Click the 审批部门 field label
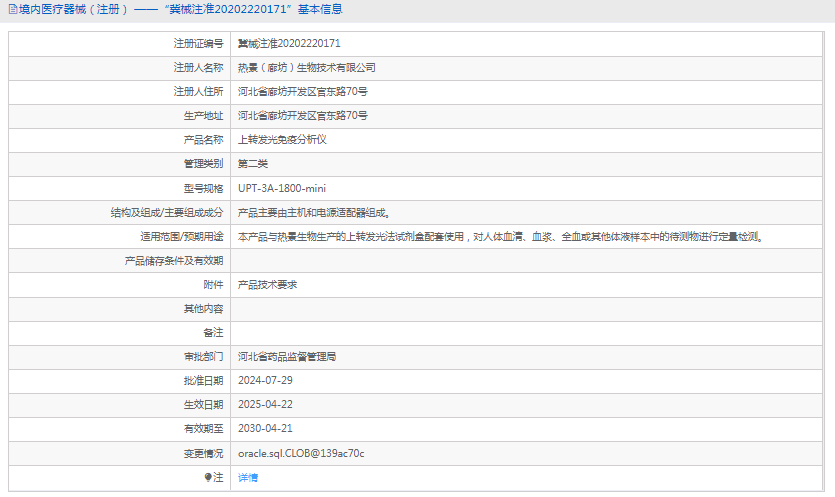The height and width of the screenshot is (497, 835). pos(203,357)
